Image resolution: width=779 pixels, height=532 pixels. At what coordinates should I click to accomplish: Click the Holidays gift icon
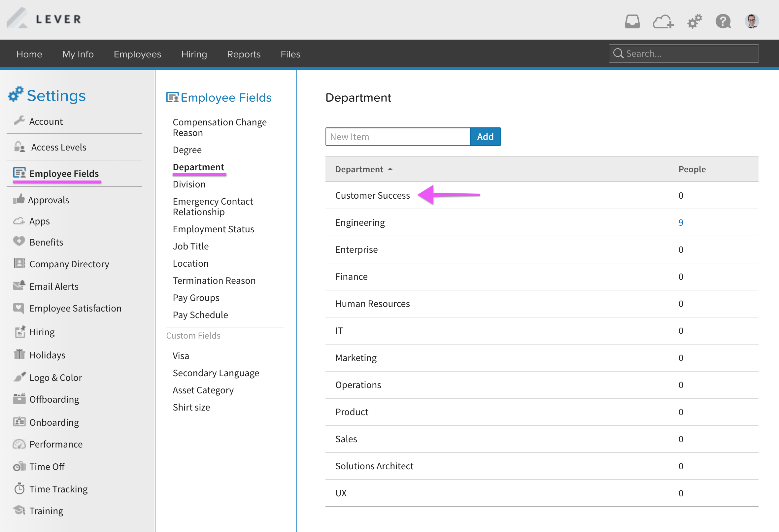tap(19, 354)
